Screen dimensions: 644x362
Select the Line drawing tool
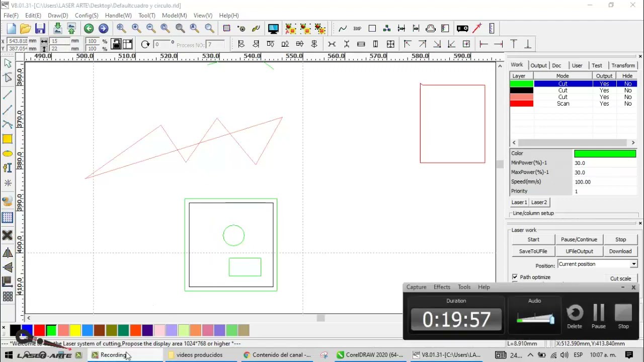pyautogui.click(x=8, y=95)
